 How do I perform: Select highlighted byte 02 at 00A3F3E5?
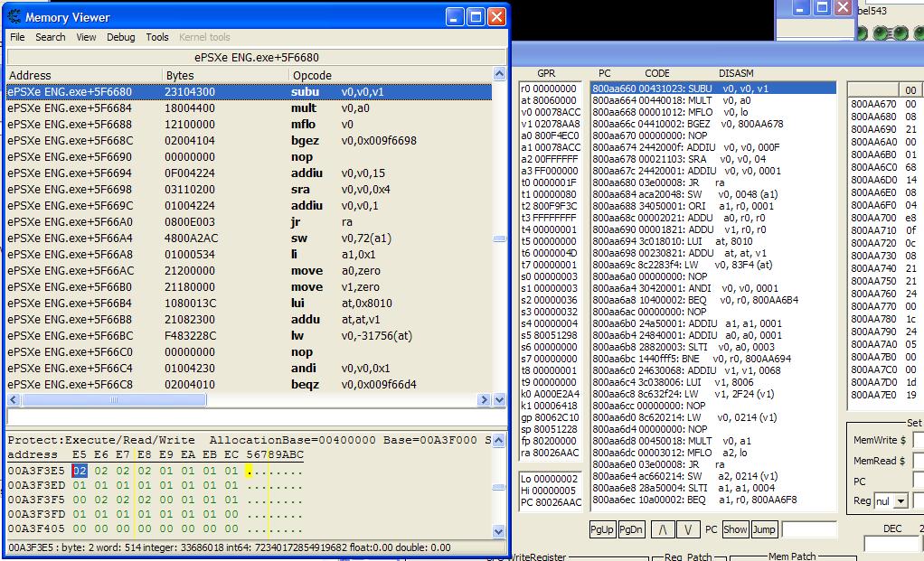click(80, 471)
